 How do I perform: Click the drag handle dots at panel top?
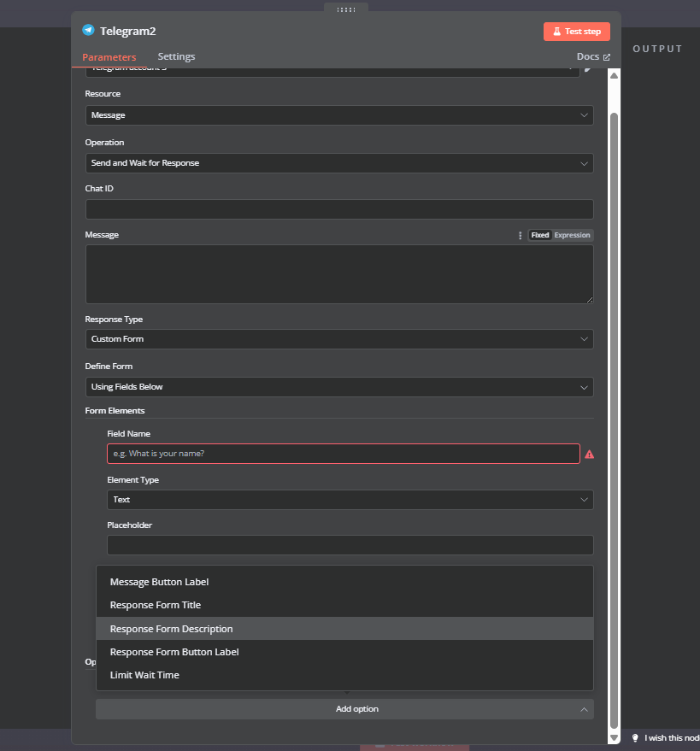point(346,9)
